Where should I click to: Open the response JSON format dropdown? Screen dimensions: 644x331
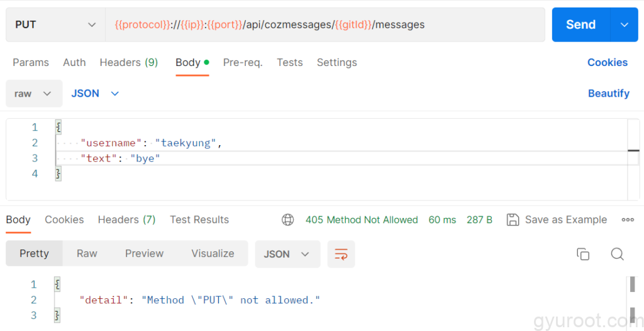(287, 254)
